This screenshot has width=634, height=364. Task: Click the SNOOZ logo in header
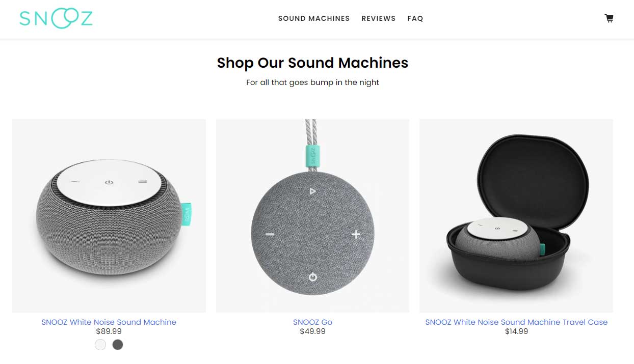56,18
